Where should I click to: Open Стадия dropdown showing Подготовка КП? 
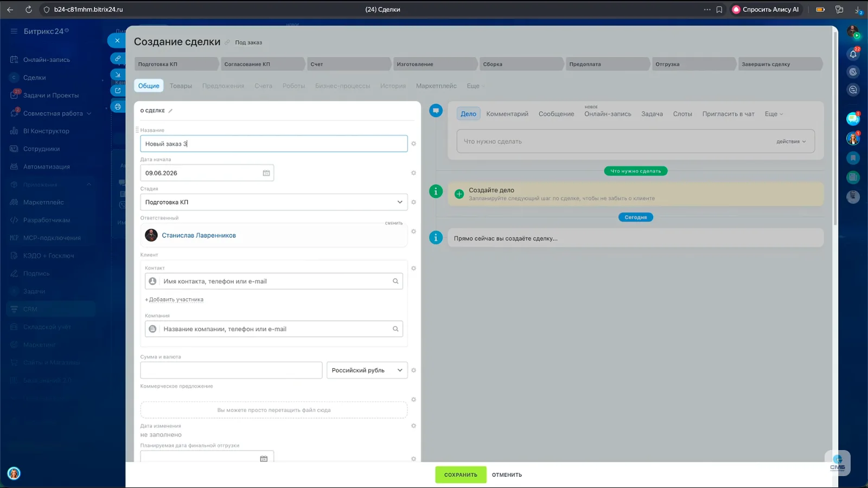[x=274, y=202]
